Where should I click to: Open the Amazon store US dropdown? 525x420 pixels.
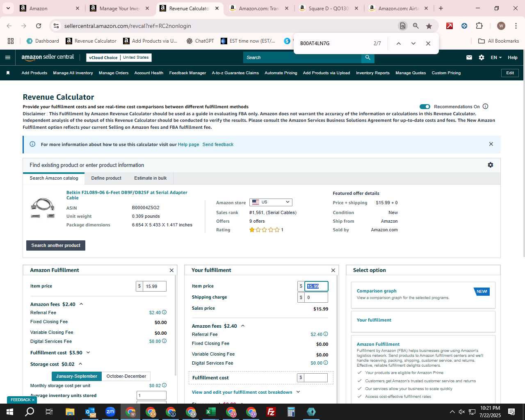tap(271, 202)
